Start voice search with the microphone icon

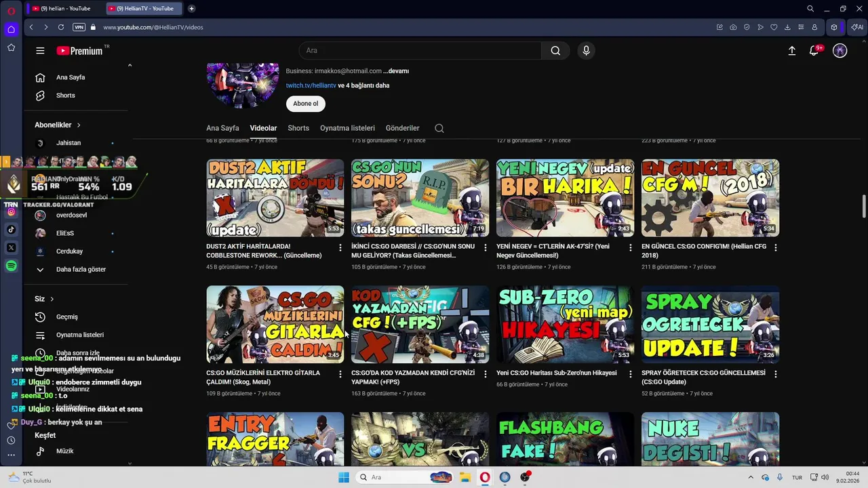coord(587,51)
